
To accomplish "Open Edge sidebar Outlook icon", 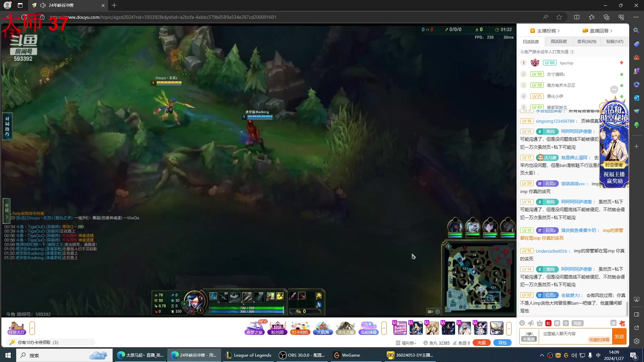I will point(636,98).
